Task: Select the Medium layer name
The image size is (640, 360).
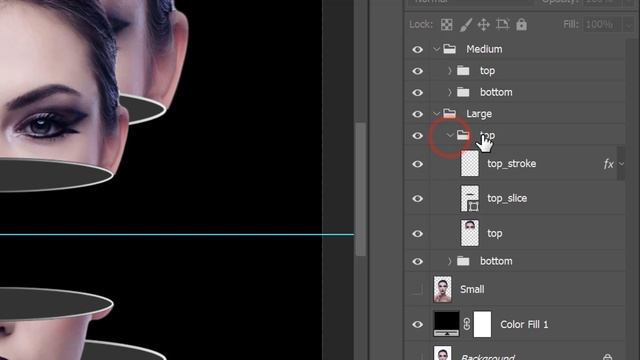Action: [484, 49]
